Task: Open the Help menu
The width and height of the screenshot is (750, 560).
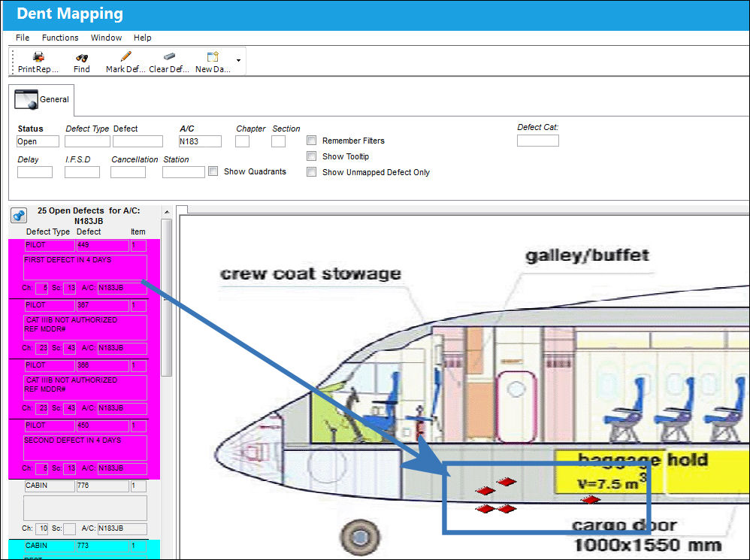Action: 143,38
